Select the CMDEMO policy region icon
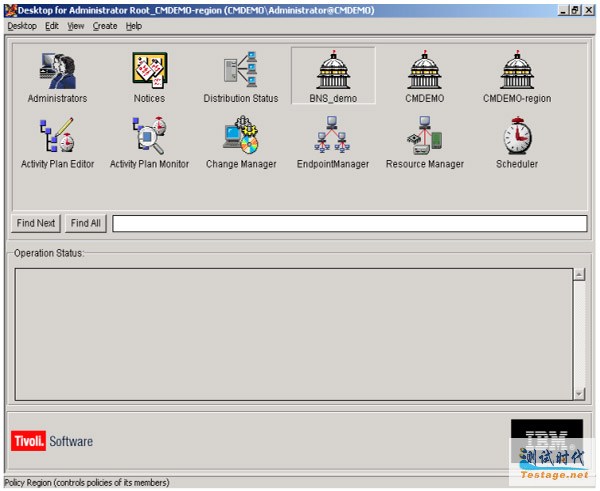Viewport: 600px width, 491px height. pyautogui.click(x=424, y=72)
